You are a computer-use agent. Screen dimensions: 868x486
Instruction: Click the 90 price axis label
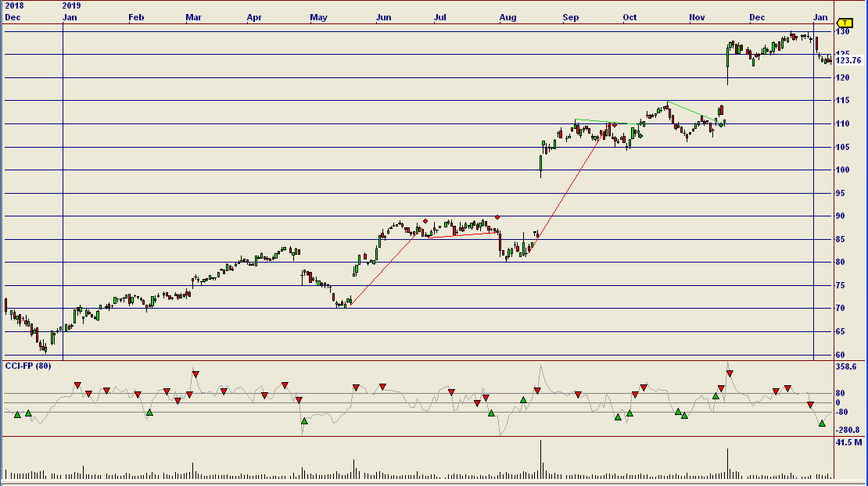(x=841, y=216)
